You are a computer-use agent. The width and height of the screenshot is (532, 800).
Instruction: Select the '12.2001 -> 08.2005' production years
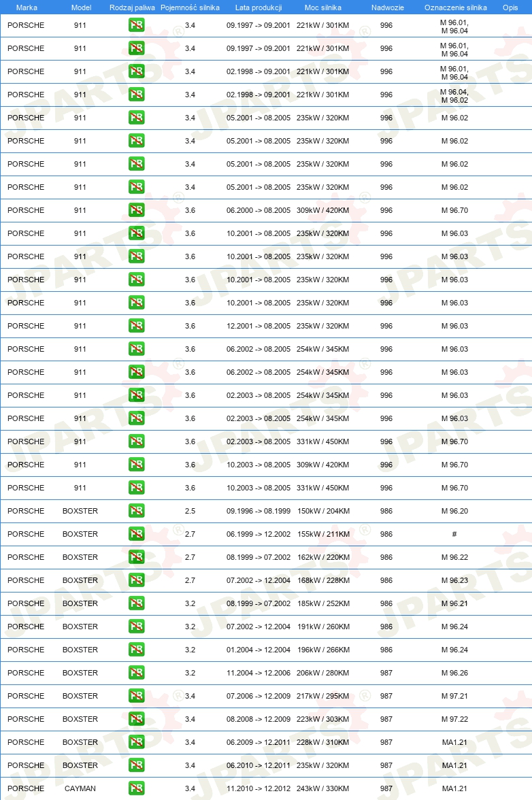pos(259,325)
